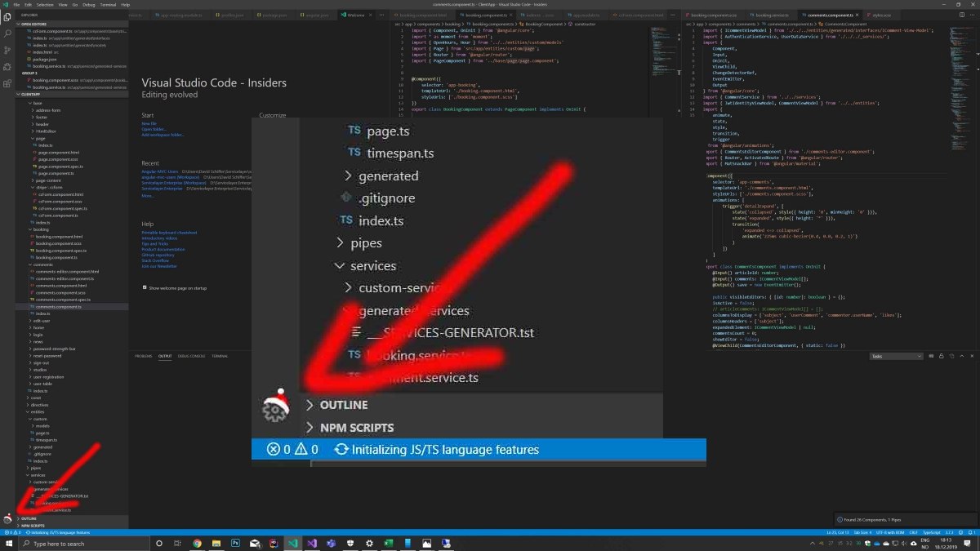980x551 pixels.
Task: Select the package.json editor tab
Action: coord(275,15)
